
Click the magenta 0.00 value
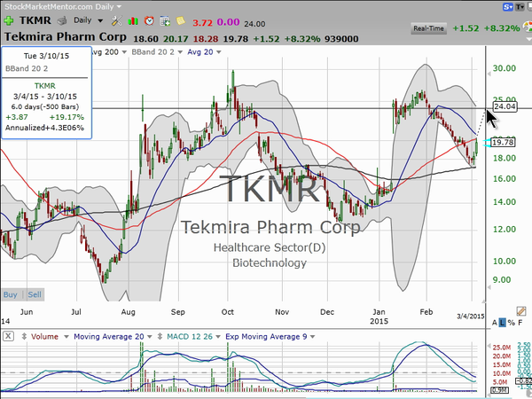click(x=228, y=22)
